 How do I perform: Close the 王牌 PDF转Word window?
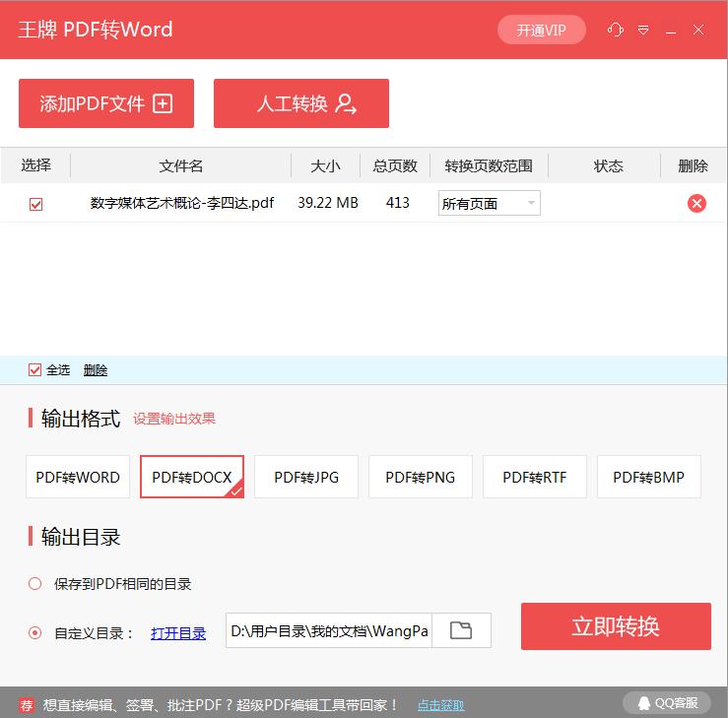[698, 30]
